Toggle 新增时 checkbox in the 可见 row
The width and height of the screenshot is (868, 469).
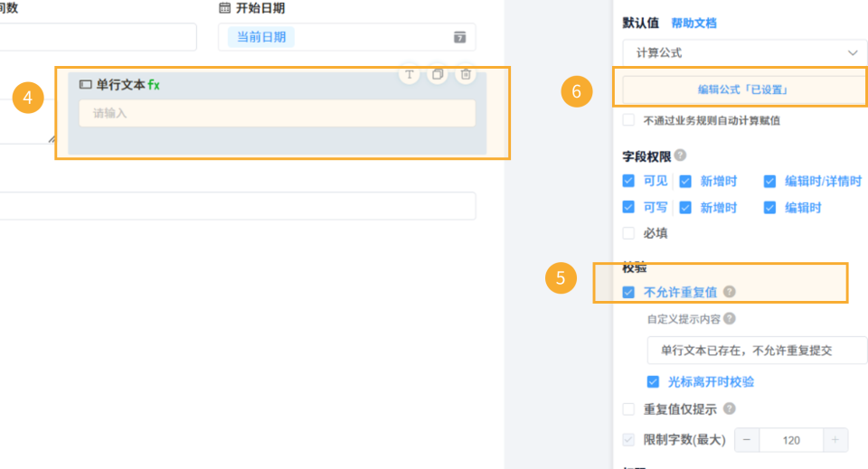click(685, 181)
